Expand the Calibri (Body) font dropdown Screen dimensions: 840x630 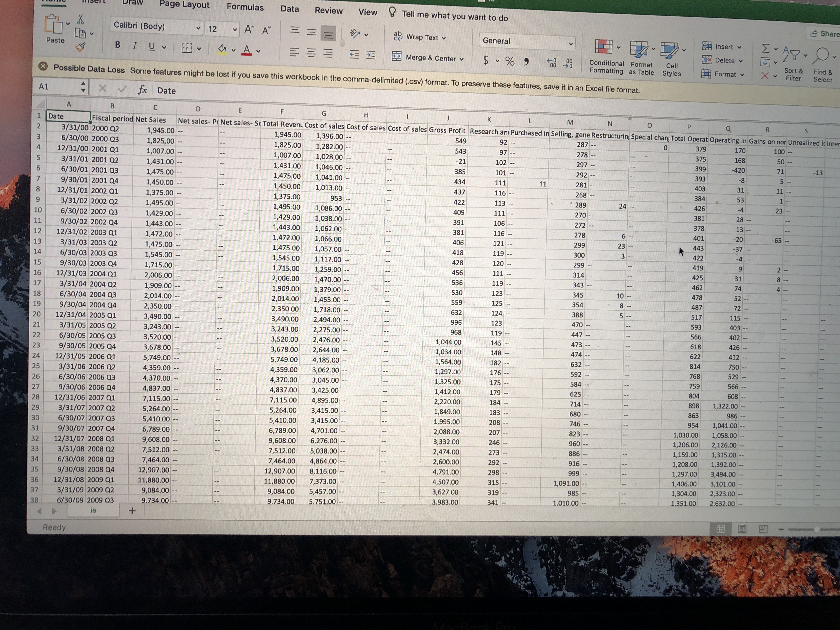(198, 28)
